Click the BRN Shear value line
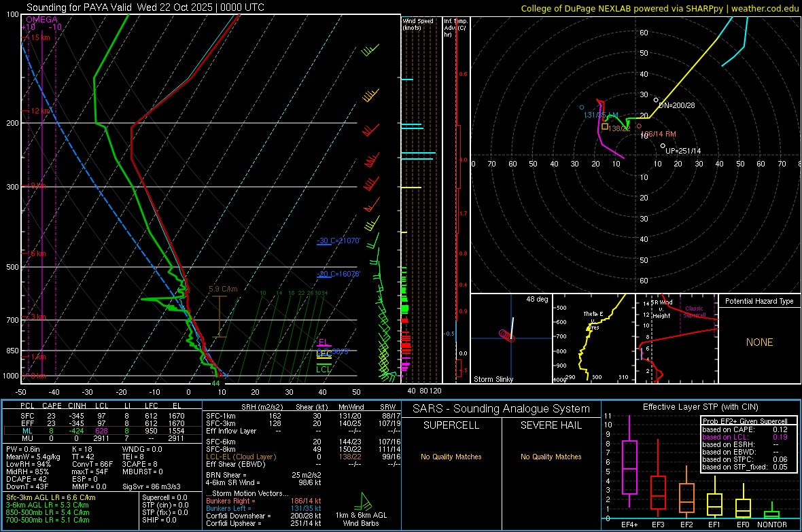This screenshot has height=532, width=802. click(x=264, y=475)
